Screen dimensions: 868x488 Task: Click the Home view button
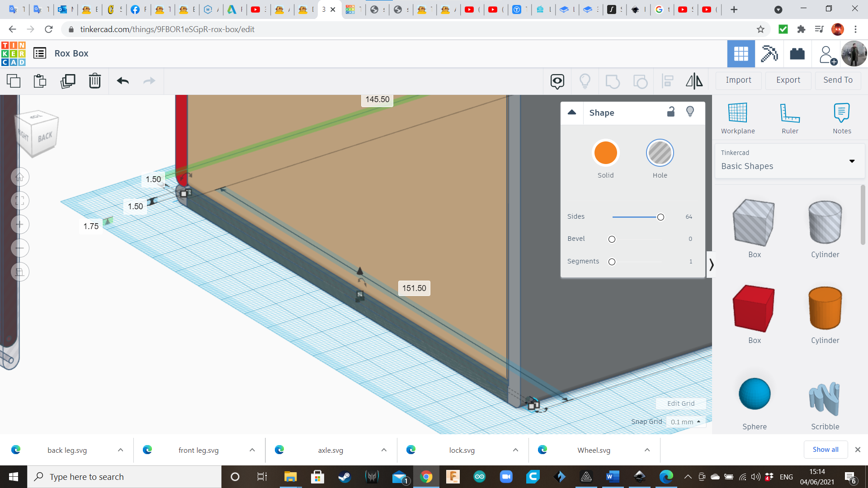tap(20, 177)
